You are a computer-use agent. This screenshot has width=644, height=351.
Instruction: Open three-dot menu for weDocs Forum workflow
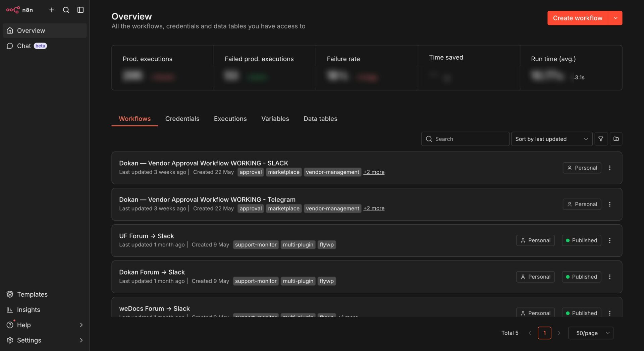[x=610, y=313]
